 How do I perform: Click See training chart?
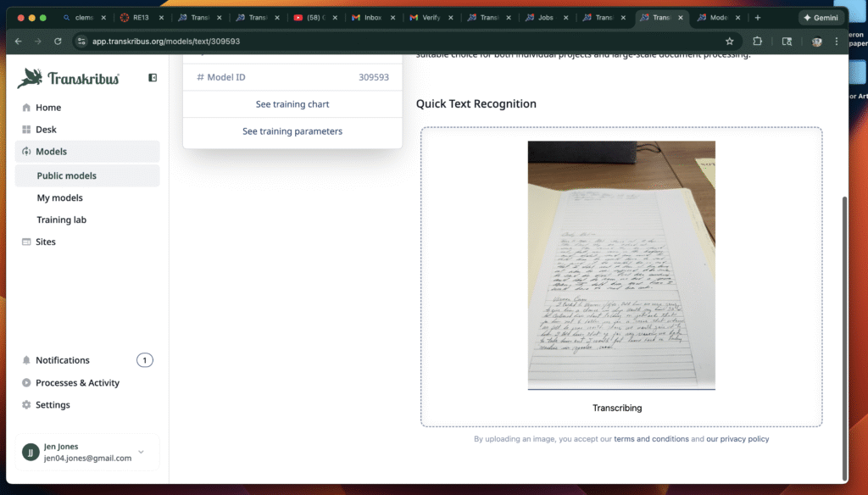[x=292, y=104]
